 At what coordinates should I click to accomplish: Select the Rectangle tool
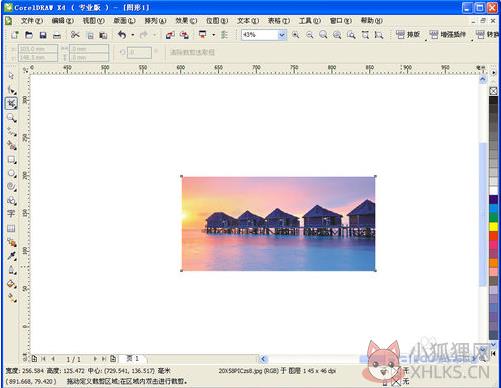click(x=11, y=160)
